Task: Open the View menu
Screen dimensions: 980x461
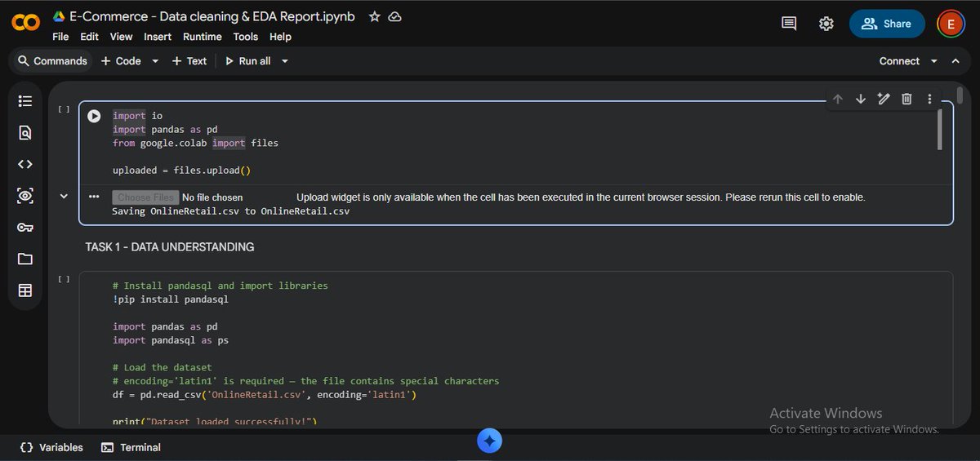Action: point(122,37)
